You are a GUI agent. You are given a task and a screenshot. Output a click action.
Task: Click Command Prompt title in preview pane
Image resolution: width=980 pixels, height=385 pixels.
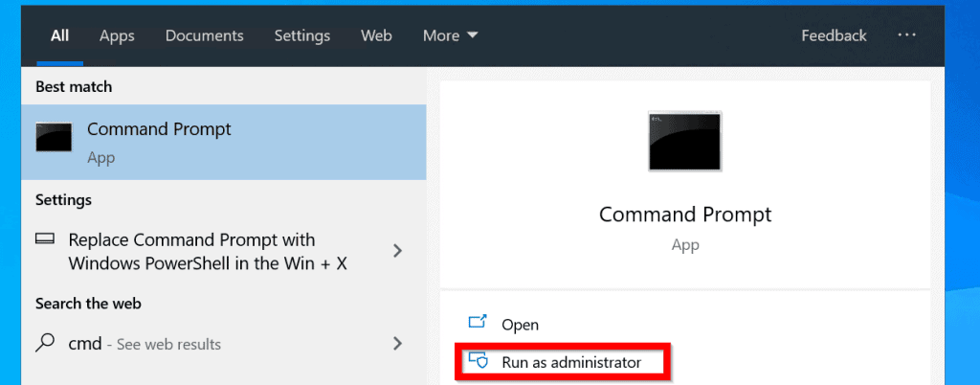(685, 215)
